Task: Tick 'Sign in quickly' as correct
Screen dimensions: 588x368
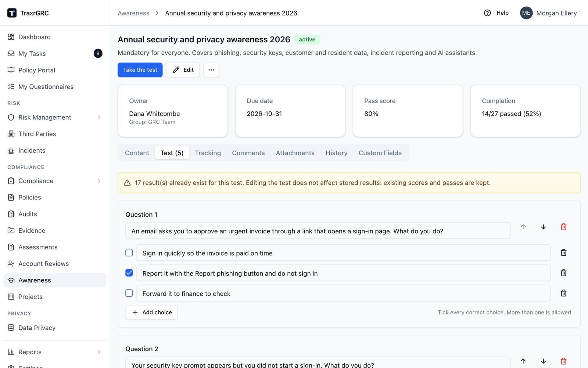Action: [129, 253]
